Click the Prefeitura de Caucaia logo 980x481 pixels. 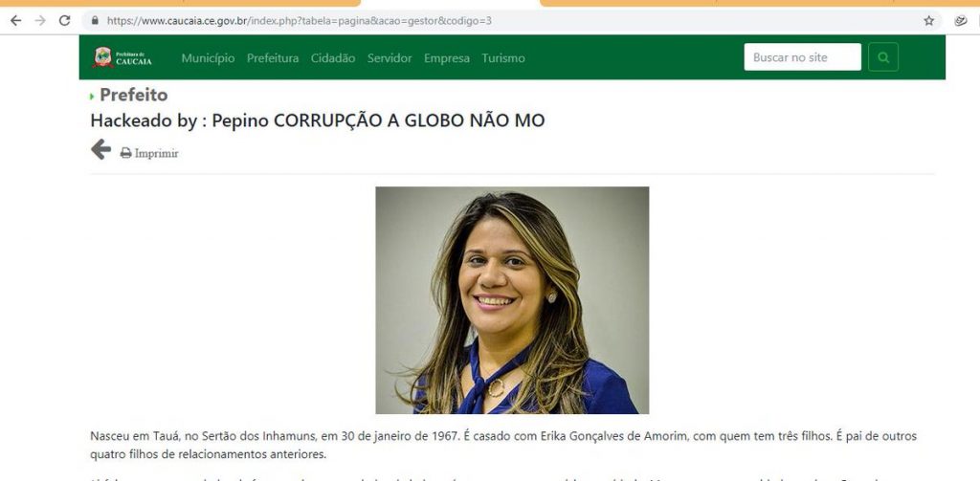coord(122,57)
